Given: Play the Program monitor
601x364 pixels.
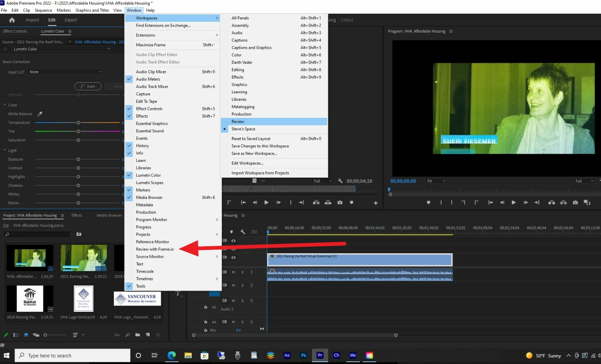Looking at the screenshot, I should point(514,203).
